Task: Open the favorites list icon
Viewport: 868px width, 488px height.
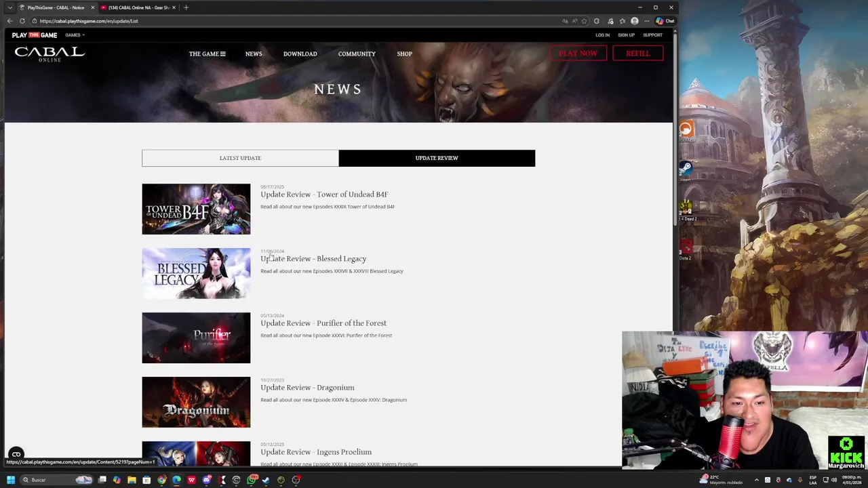Action: point(622,21)
